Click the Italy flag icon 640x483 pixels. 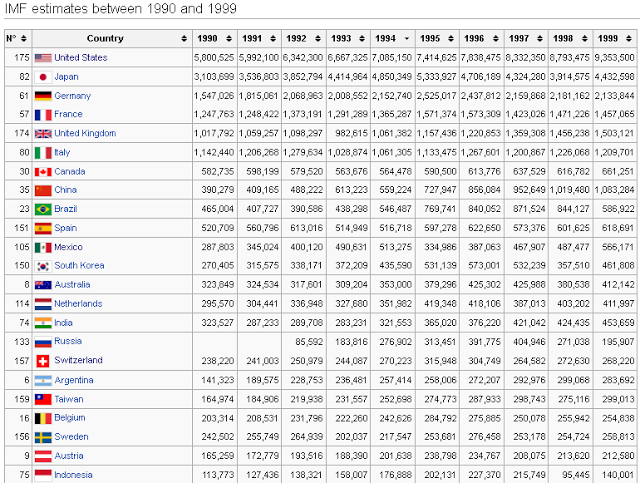43,153
